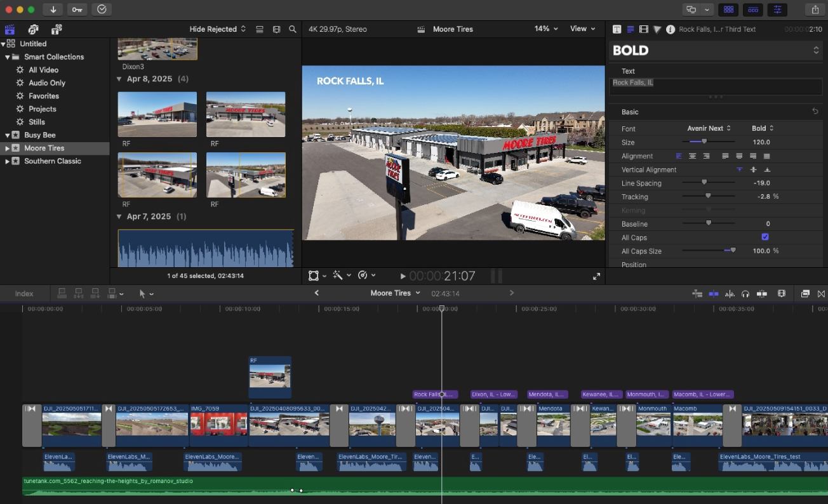
Task: Select the Projects smart collection
Action: (43, 109)
